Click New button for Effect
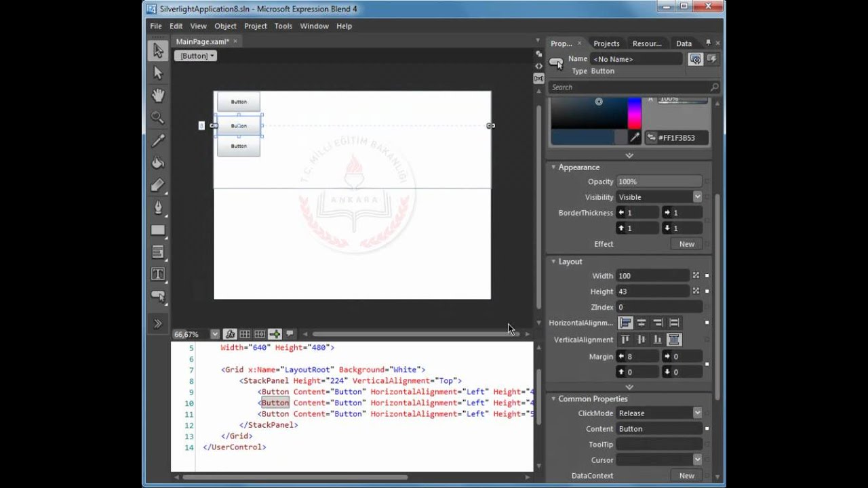The image size is (868, 488). pyautogui.click(x=686, y=244)
